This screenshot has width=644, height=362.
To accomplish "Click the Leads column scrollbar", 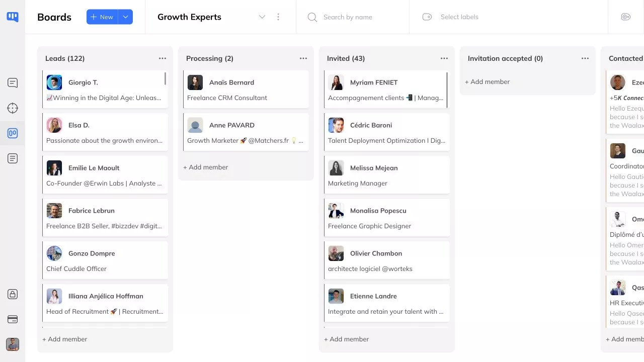I will (x=165, y=78).
